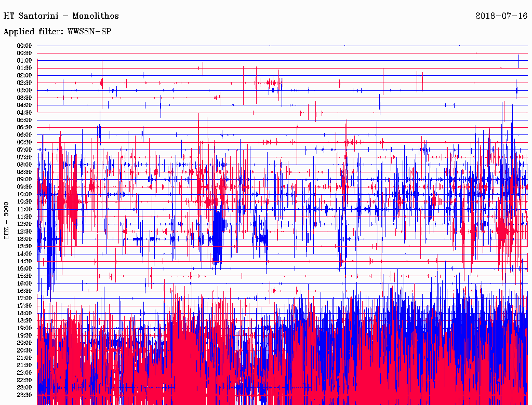
Task: Select the 02:30 time label
Action: pyautogui.click(x=24, y=83)
